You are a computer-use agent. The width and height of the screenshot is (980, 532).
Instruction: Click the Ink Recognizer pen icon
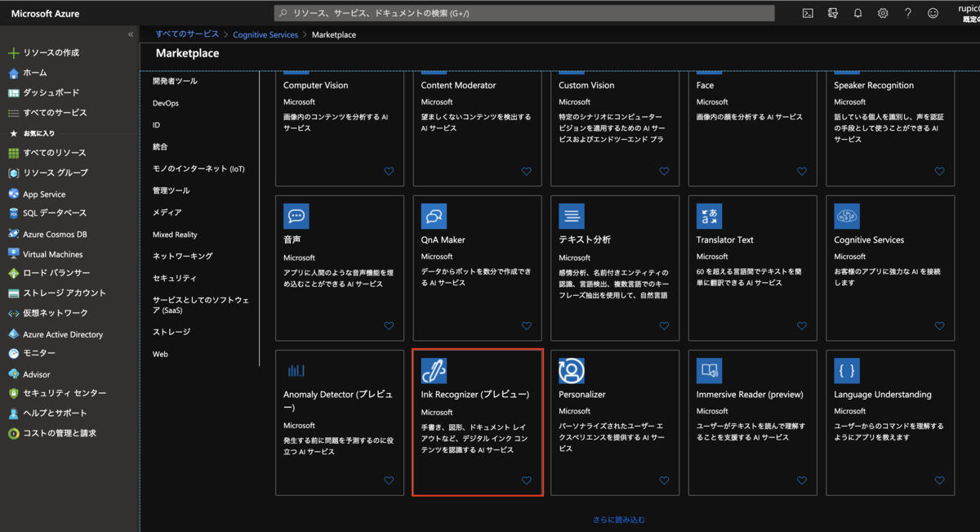pyautogui.click(x=434, y=371)
